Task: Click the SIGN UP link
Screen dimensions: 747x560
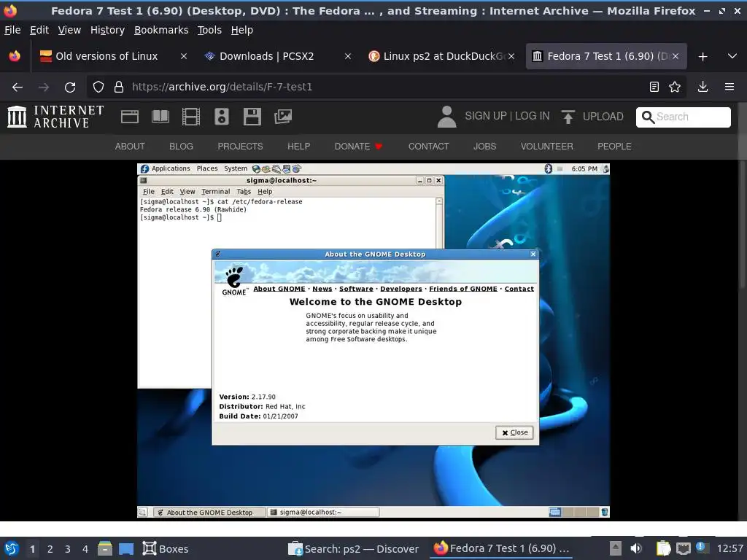Action: tap(485, 116)
